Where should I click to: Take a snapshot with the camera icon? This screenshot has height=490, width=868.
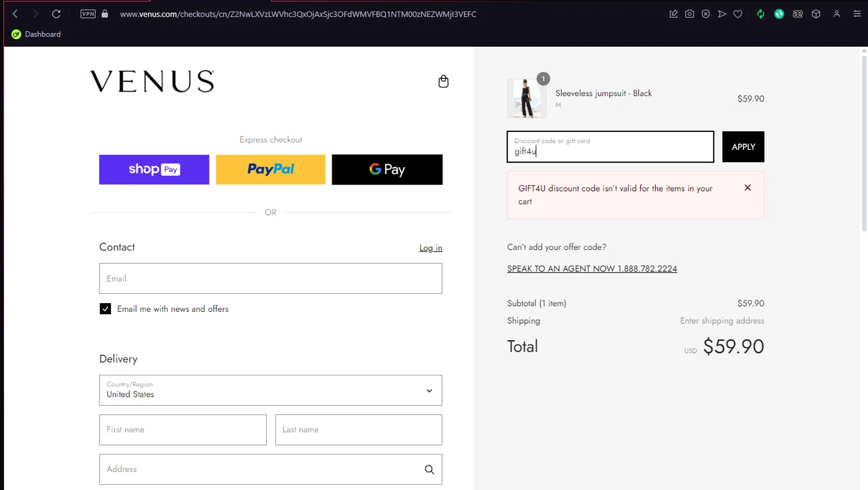[690, 14]
